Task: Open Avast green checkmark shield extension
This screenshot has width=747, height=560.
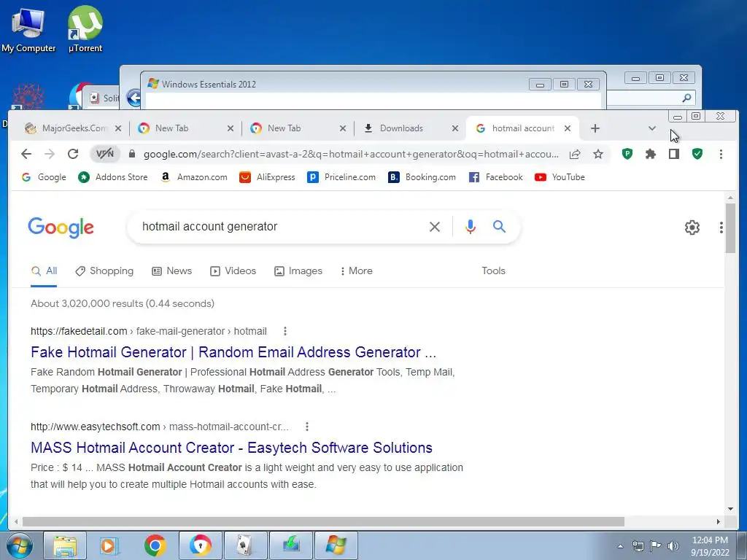Action: [x=697, y=154]
